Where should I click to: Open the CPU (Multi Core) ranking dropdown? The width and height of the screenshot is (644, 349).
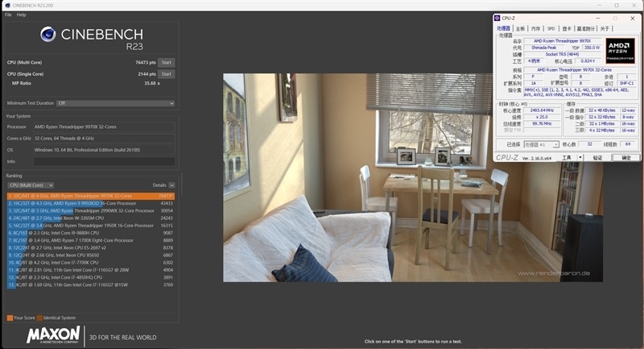pos(30,185)
